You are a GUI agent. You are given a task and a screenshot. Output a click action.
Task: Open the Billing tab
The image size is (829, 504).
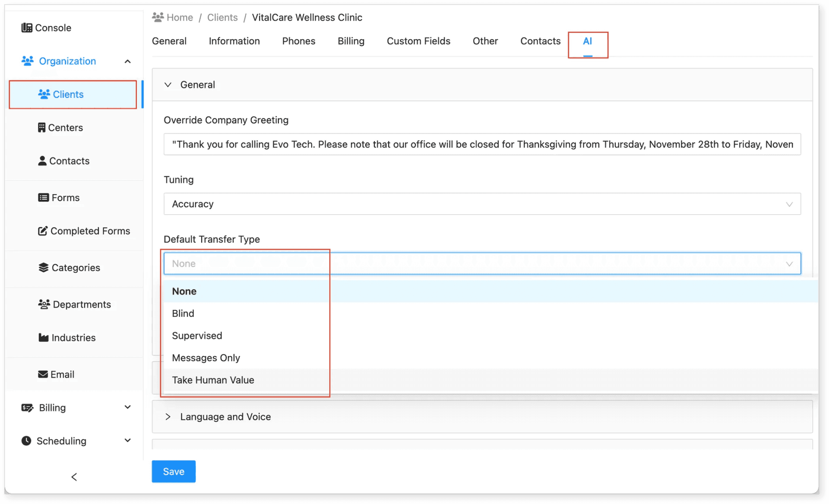(351, 41)
